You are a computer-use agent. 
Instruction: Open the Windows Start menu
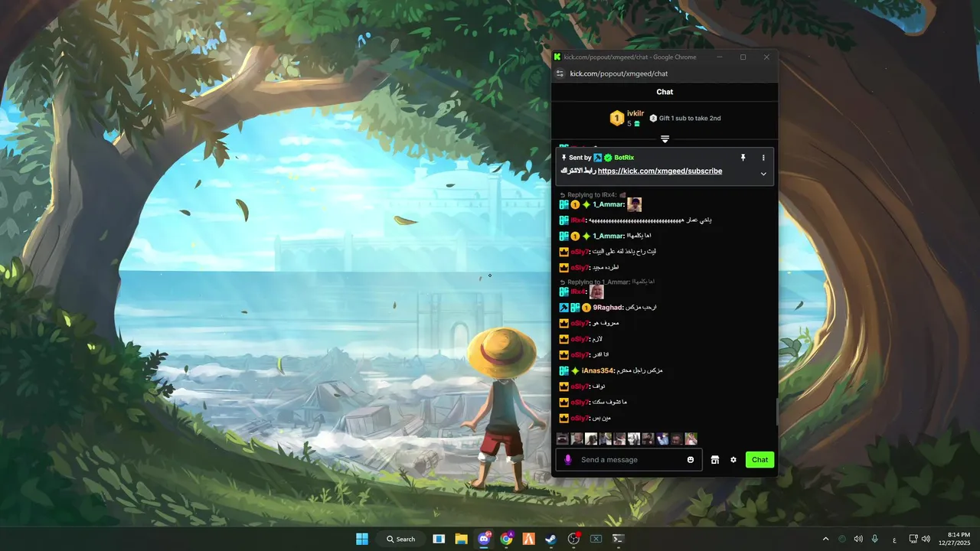(x=362, y=539)
